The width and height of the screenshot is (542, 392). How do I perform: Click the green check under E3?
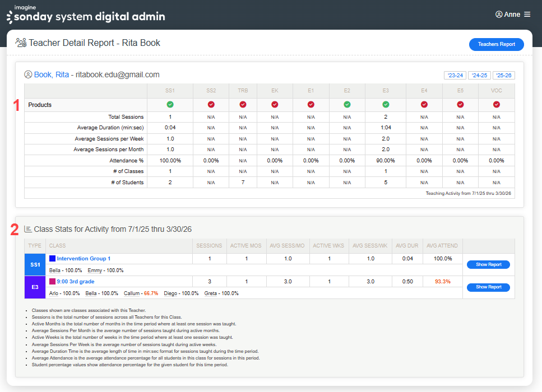pyautogui.click(x=386, y=105)
